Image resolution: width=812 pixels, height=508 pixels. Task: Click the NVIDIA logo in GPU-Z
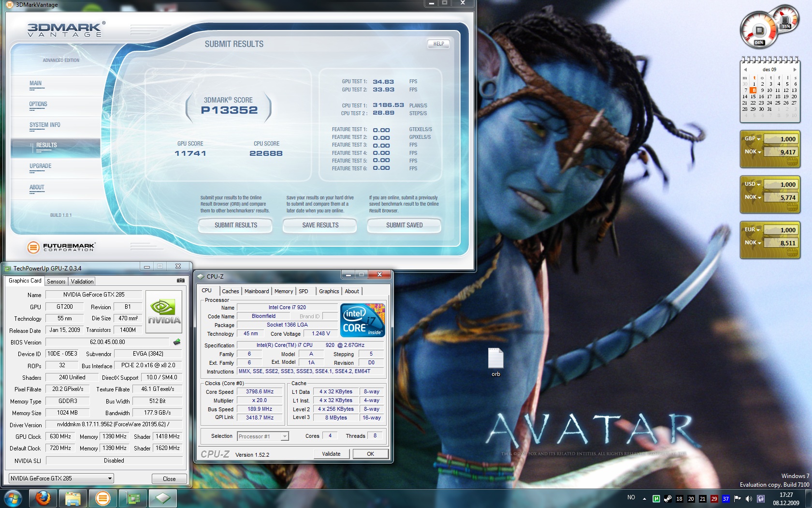click(x=164, y=312)
